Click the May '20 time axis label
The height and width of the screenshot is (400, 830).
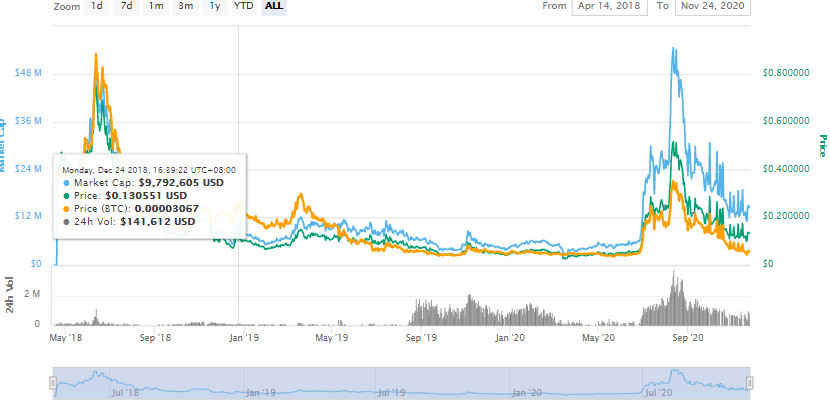(x=597, y=337)
